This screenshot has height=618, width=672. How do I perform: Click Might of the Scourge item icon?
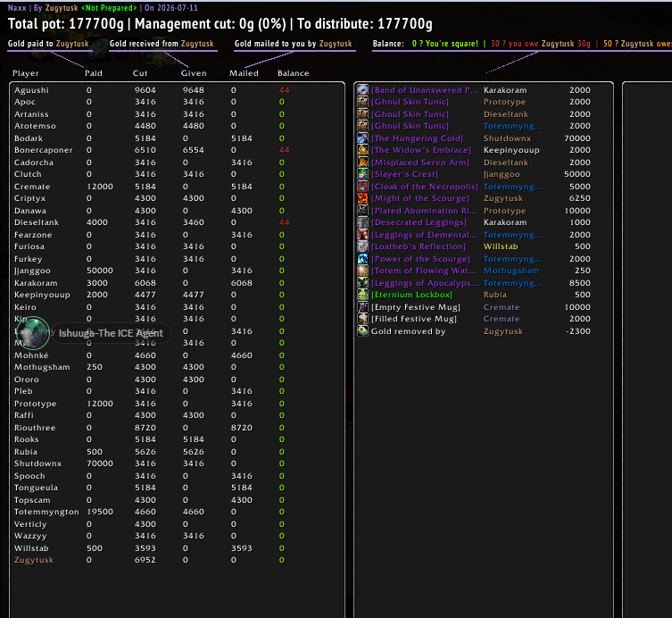coord(363,198)
